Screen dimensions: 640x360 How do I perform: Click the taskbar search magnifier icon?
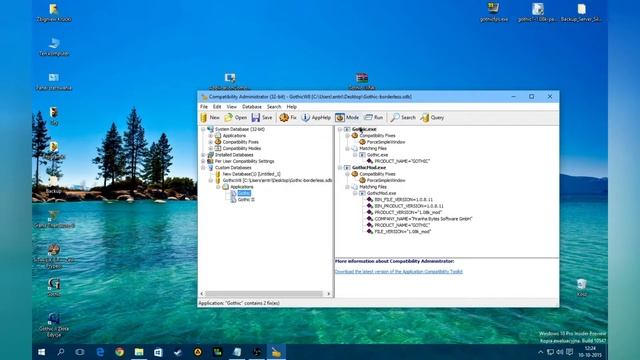point(61,352)
